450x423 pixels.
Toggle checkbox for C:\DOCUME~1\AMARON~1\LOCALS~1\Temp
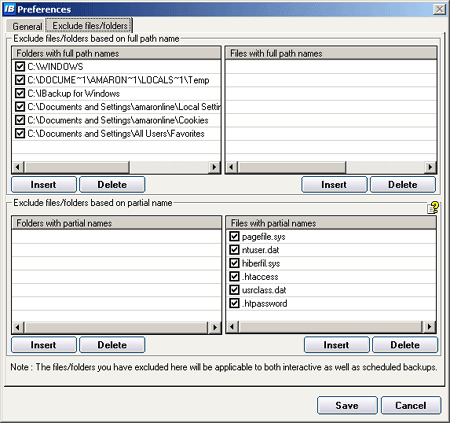(x=20, y=80)
